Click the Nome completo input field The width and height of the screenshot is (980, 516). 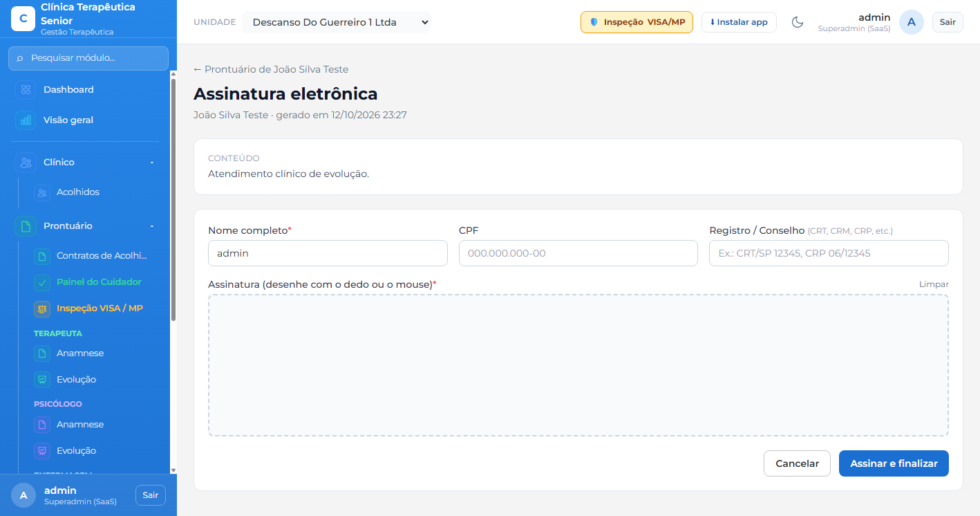tap(328, 253)
